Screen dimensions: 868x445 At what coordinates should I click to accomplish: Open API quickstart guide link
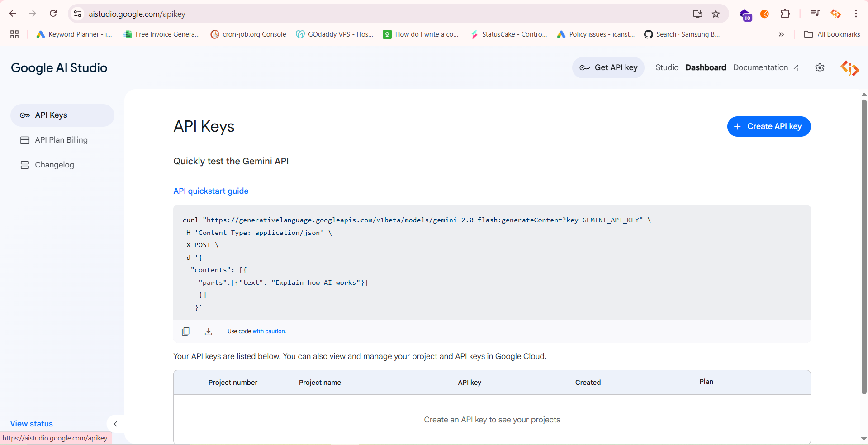click(211, 191)
